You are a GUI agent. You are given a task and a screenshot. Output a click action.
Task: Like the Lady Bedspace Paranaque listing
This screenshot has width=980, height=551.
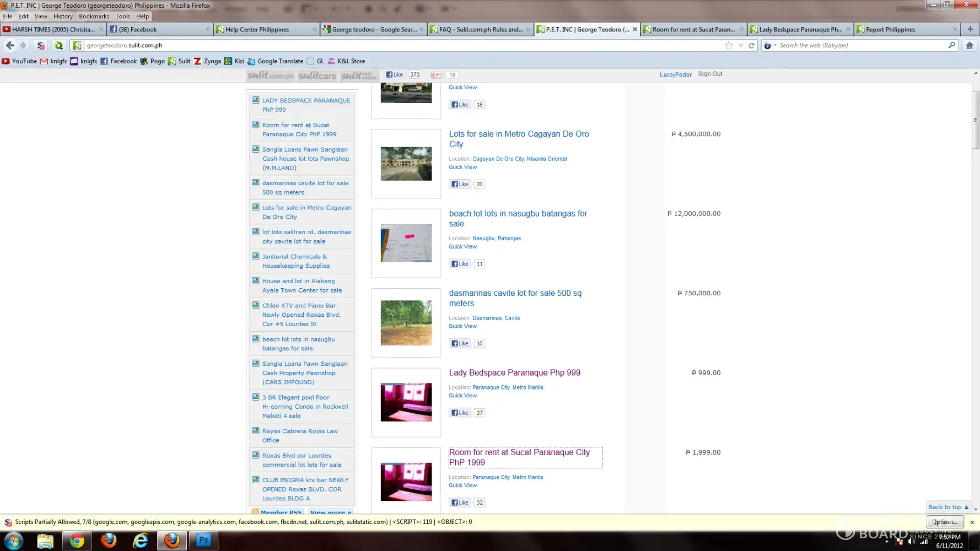(x=460, y=413)
